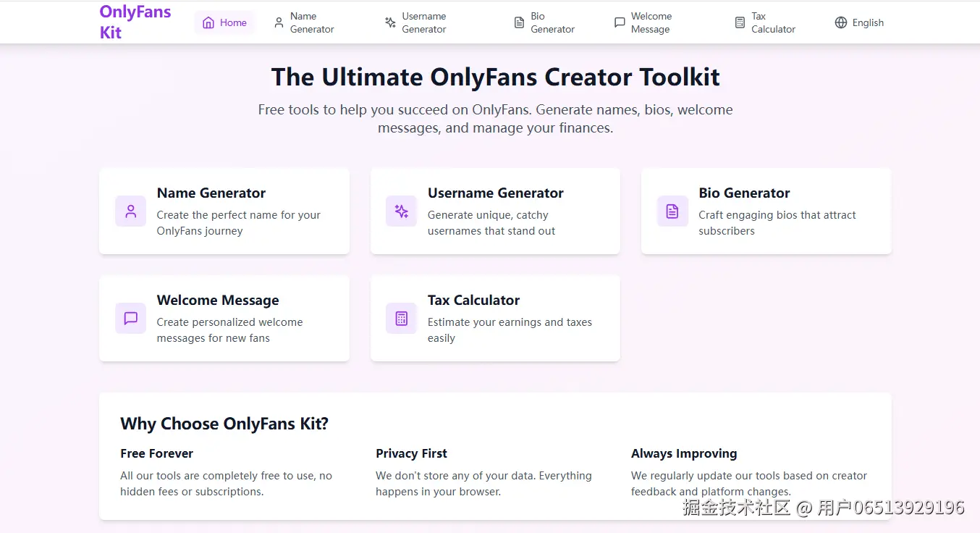Click the document icon on the Bio Generator card
The width and height of the screenshot is (980, 533).
672,211
